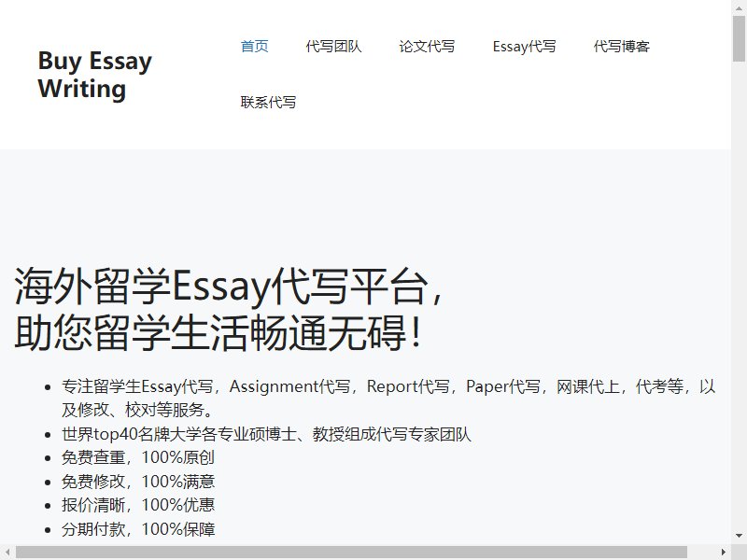Click the horizontal scrollbar left arrow
This screenshot has width=747, height=560.
click(x=7, y=552)
